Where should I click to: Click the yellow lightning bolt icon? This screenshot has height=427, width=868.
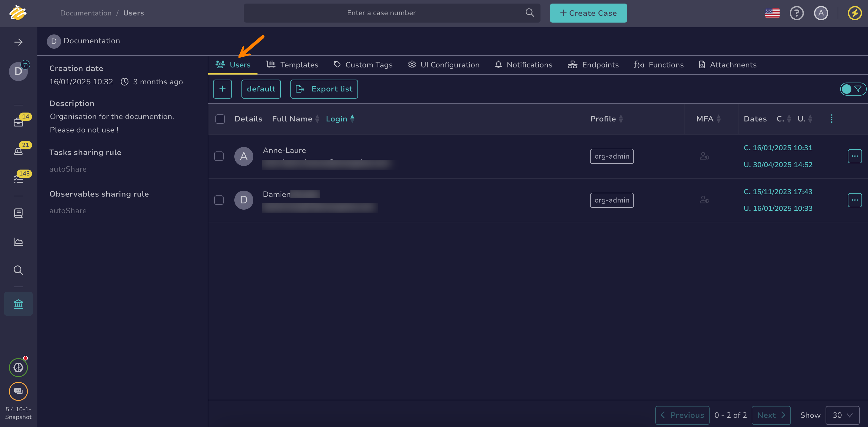click(855, 13)
